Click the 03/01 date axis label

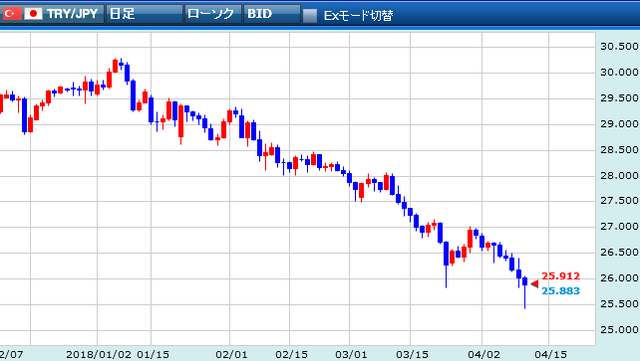(351, 354)
